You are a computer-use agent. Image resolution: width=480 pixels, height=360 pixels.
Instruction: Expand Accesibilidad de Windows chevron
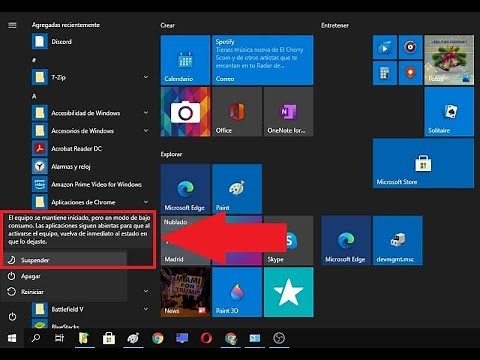click(x=146, y=113)
